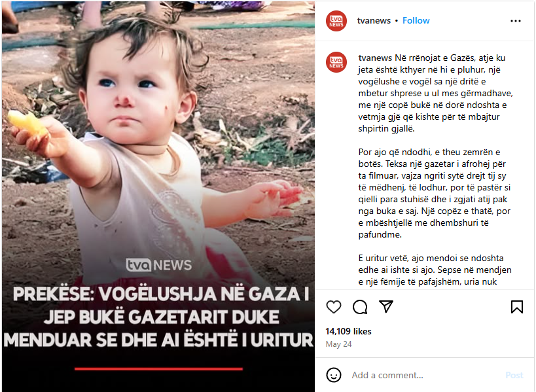Save the post with the bookmark icon
The height and width of the screenshot is (392, 536).
(517, 306)
